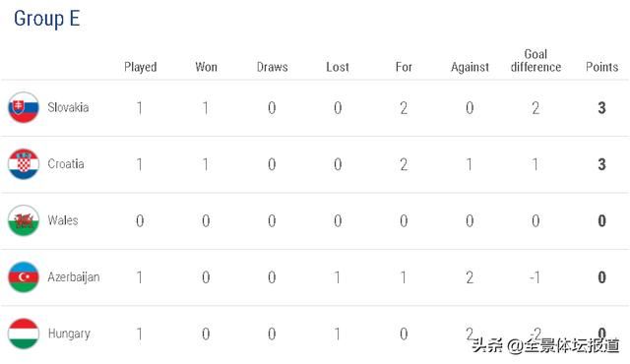Image resolution: width=630 pixels, height=364 pixels.
Task: Click the Wales flag icon
Action: 24,220
